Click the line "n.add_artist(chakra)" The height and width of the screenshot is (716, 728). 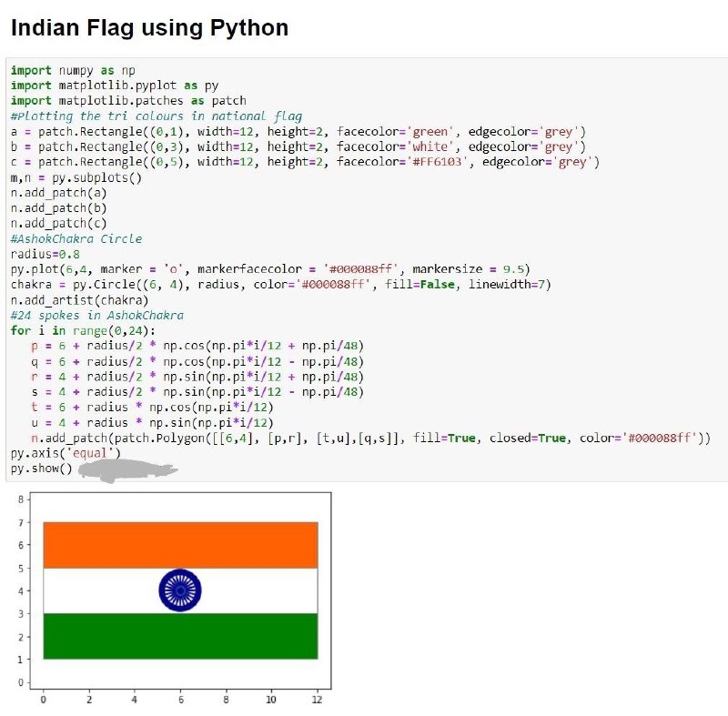tap(79, 301)
